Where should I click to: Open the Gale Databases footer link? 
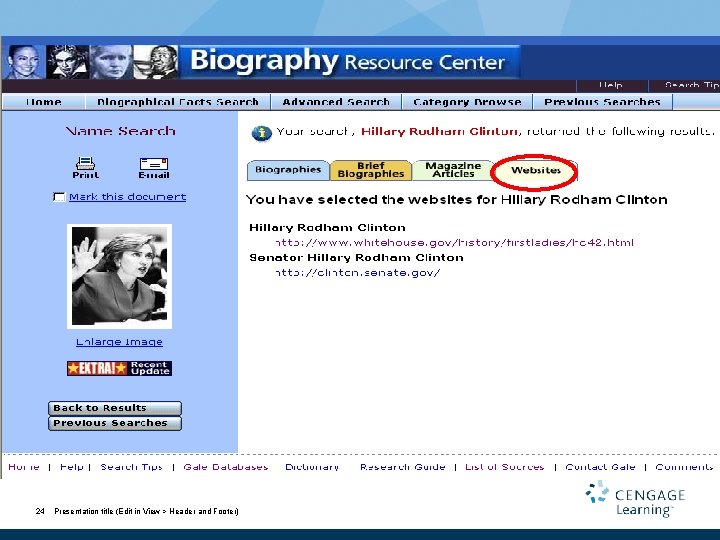tap(225, 467)
